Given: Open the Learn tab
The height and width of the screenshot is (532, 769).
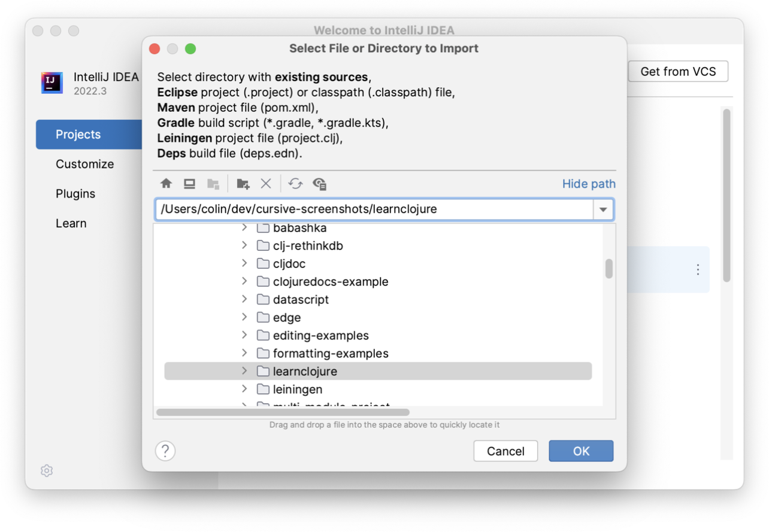Looking at the screenshot, I should pyautogui.click(x=71, y=223).
